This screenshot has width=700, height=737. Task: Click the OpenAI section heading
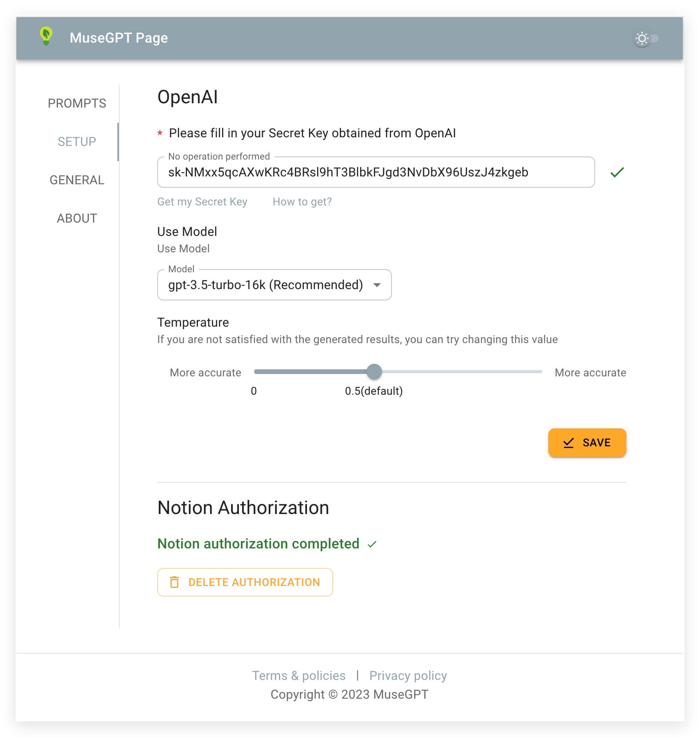[188, 97]
